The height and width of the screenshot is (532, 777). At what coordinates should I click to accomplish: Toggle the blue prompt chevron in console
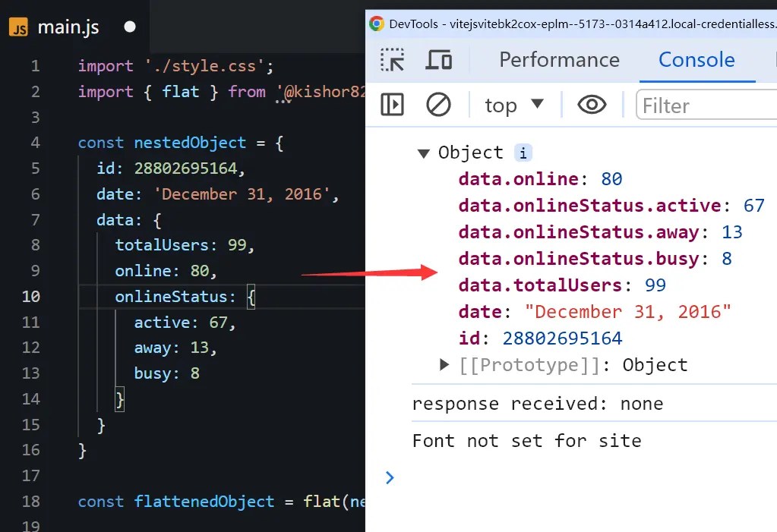pyautogui.click(x=390, y=478)
